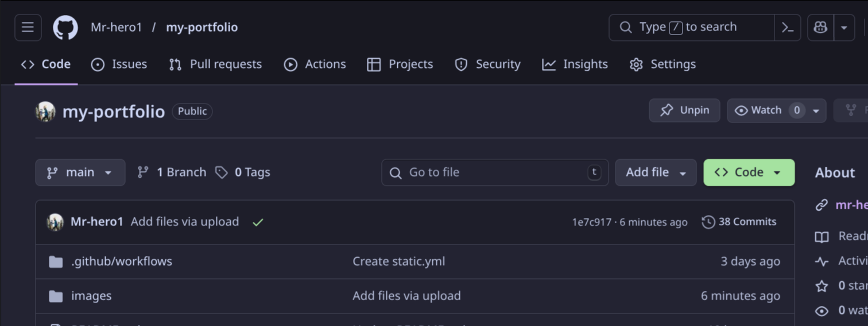
Task: Click the history icon beside 38 Commits
Action: click(x=708, y=222)
